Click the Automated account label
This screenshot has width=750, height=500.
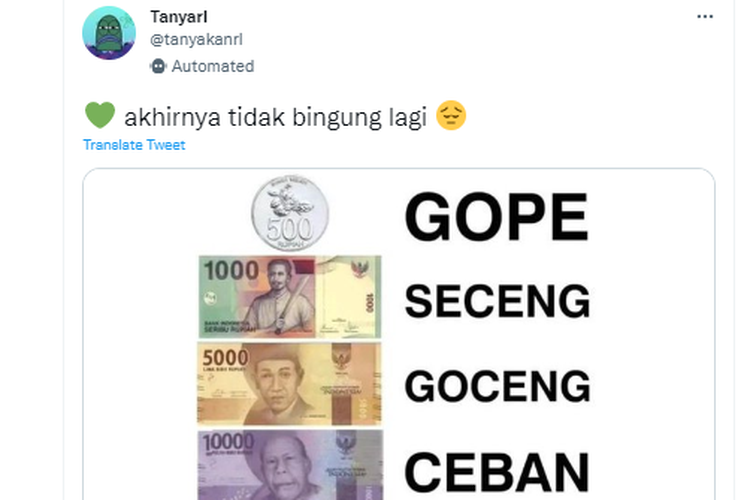coord(213,66)
